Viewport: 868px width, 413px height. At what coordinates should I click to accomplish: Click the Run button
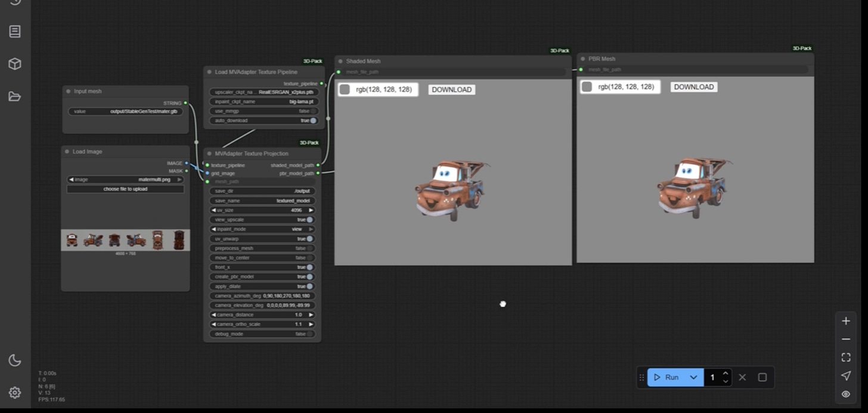(666, 377)
